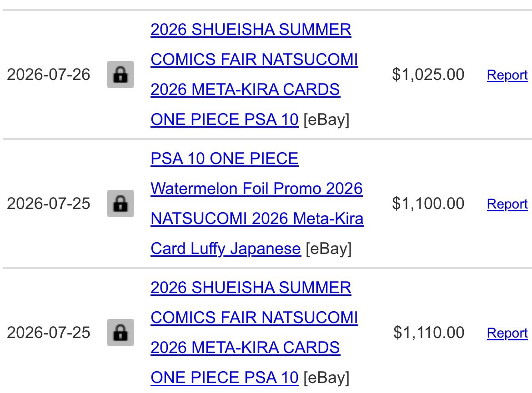The height and width of the screenshot is (393, 532).
Task: Click the eBay tag in the 2026-07-26 row
Action: tap(326, 119)
